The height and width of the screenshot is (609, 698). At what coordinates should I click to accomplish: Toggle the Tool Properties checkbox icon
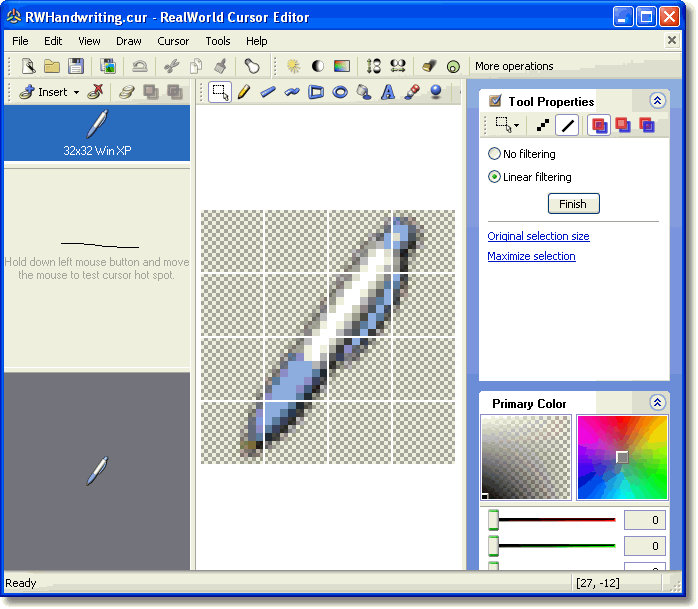(x=495, y=101)
